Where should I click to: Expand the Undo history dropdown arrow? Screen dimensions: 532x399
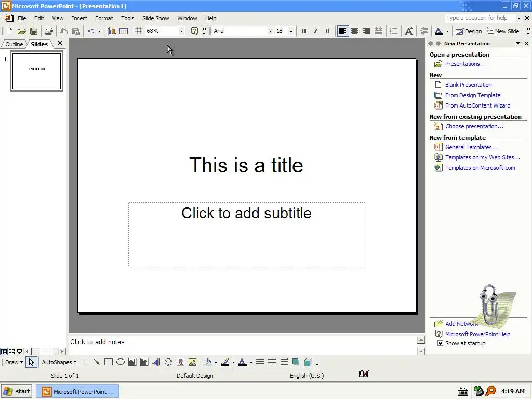pos(99,31)
